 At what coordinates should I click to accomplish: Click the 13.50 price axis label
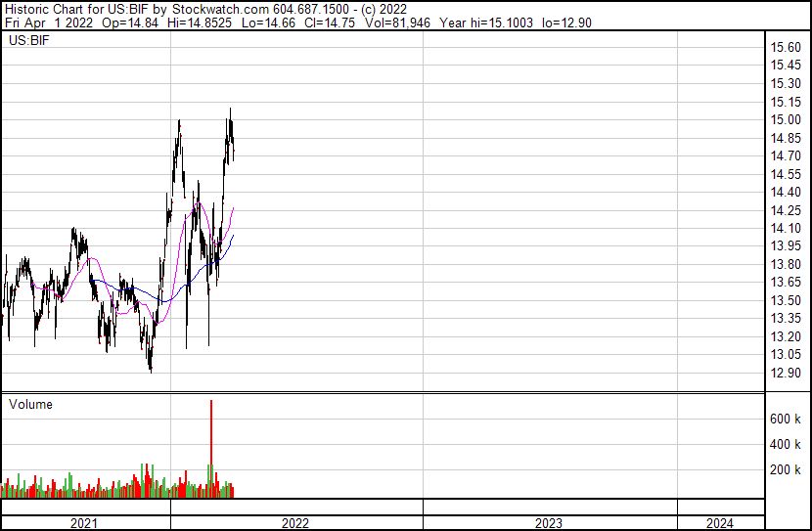coord(786,301)
